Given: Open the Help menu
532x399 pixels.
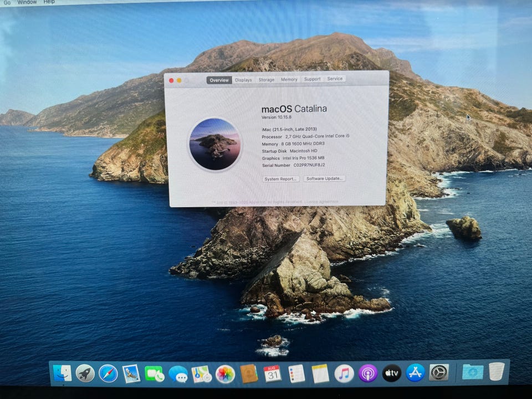Looking at the screenshot, I should (x=49, y=2).
